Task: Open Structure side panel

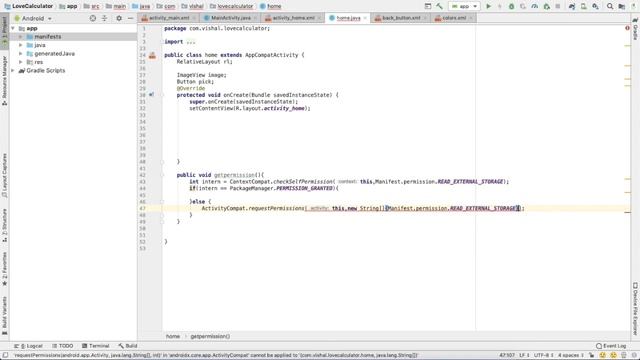Action: click(x=4, y=225)
